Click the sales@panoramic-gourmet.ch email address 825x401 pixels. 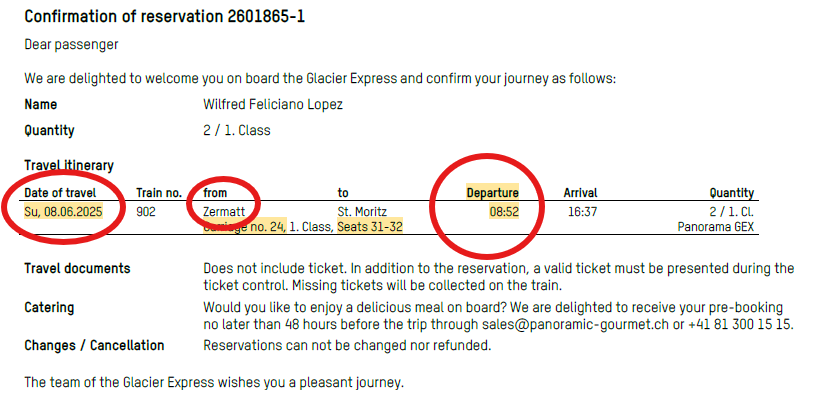(576, 324)
